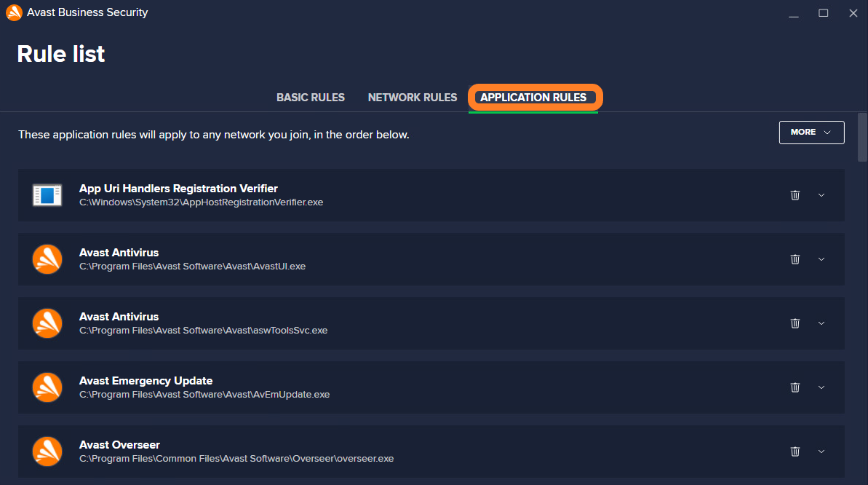
Task: Click the Avast icon beside aswToolsSvc.exe rule
Action: click(x=47, y=323)
